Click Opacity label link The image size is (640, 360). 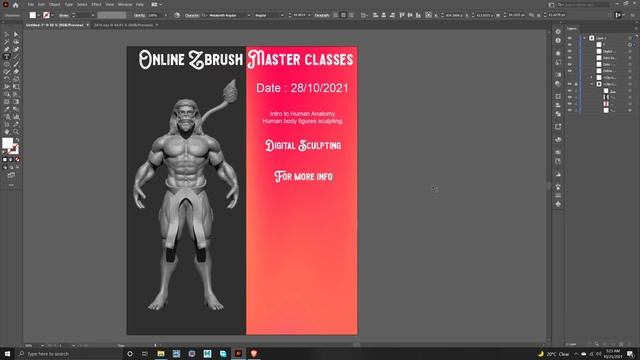(140, 15)
